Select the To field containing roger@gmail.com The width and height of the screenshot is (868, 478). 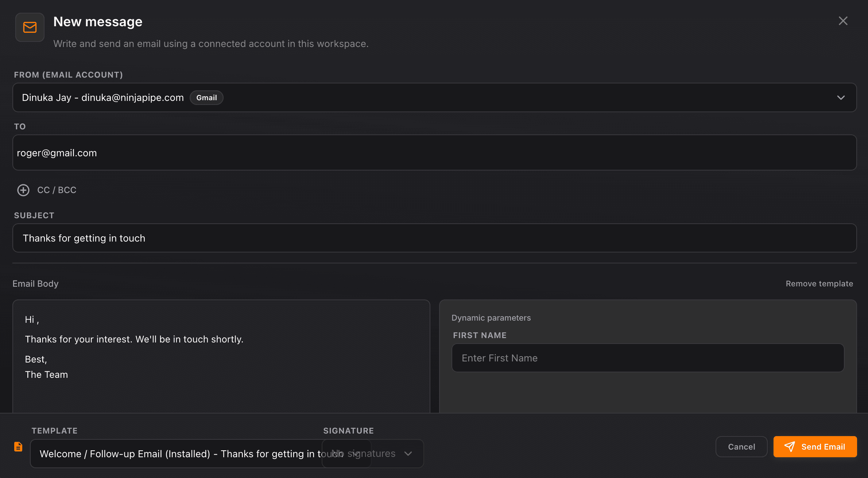[434, 153]
